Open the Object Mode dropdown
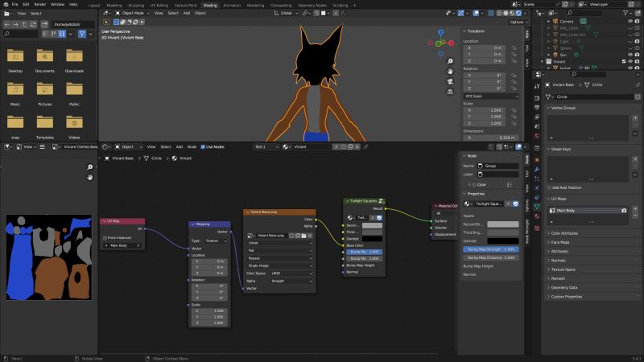644x362 pixels. tap(132, 13)
